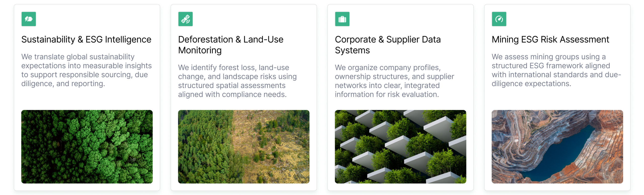Click the description starting 'We translate global sustainability'
Screen dimensions: 644x195
86,70
